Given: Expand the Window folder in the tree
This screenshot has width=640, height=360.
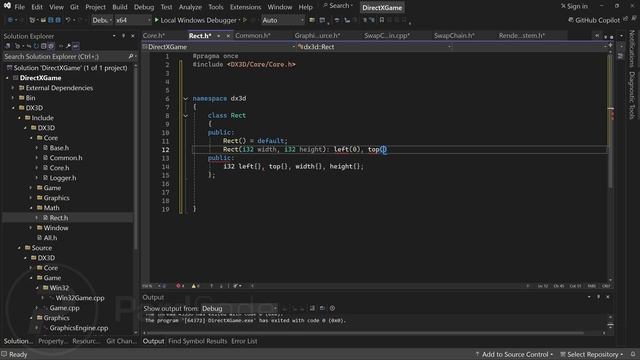Looking at the screenshot, I should pos(31,228).
